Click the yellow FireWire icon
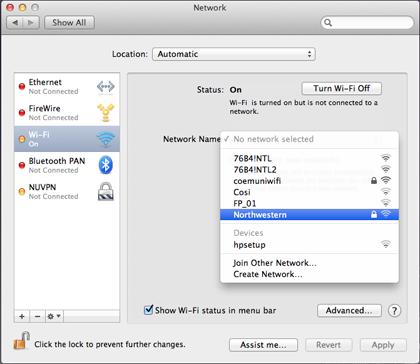The width and height of the screenshot is (420, 364). point(106,113)
